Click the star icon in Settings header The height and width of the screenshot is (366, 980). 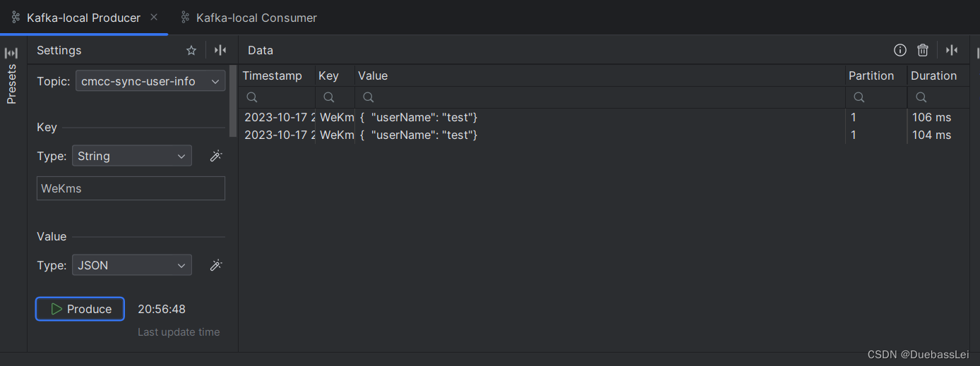(x=191, y=50)
